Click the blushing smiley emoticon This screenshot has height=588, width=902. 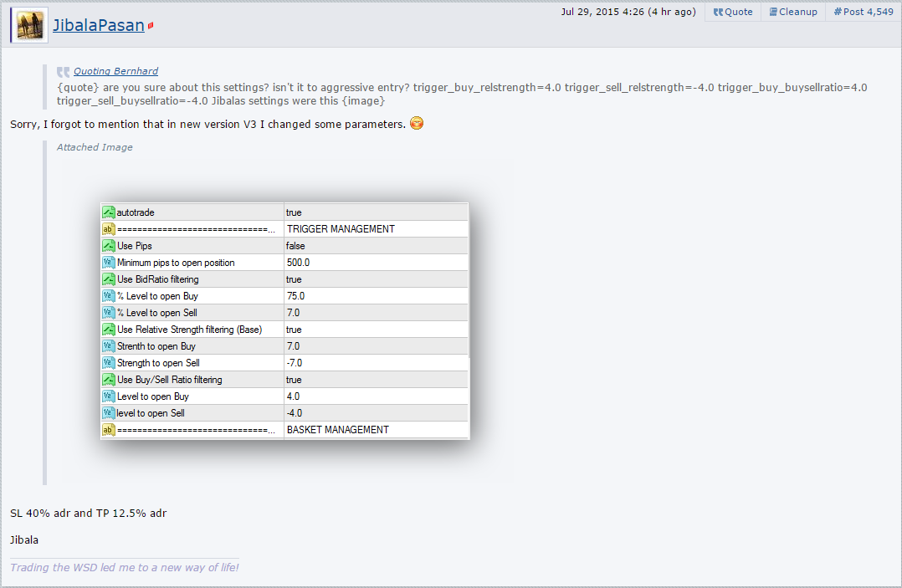(x=417, y=123)
